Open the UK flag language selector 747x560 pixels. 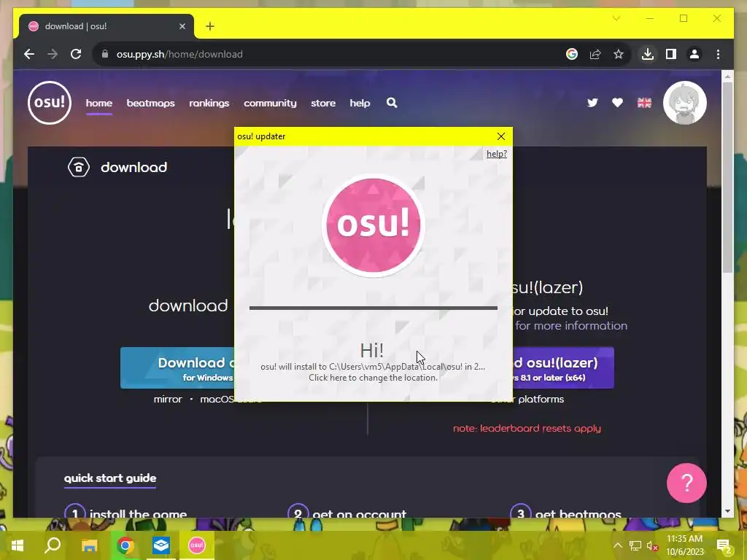[644, 103]
